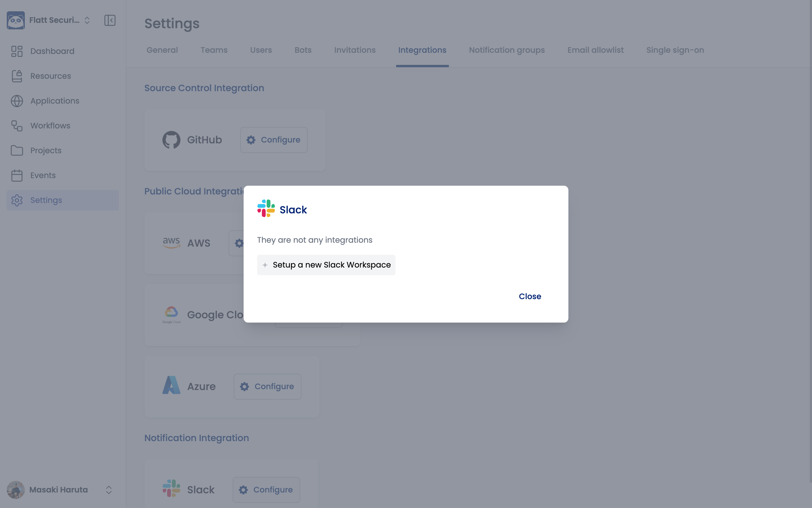Click the Slack logo in Notification Integration card
Viewport: 812px width, 508px height.
click(171, 488)
